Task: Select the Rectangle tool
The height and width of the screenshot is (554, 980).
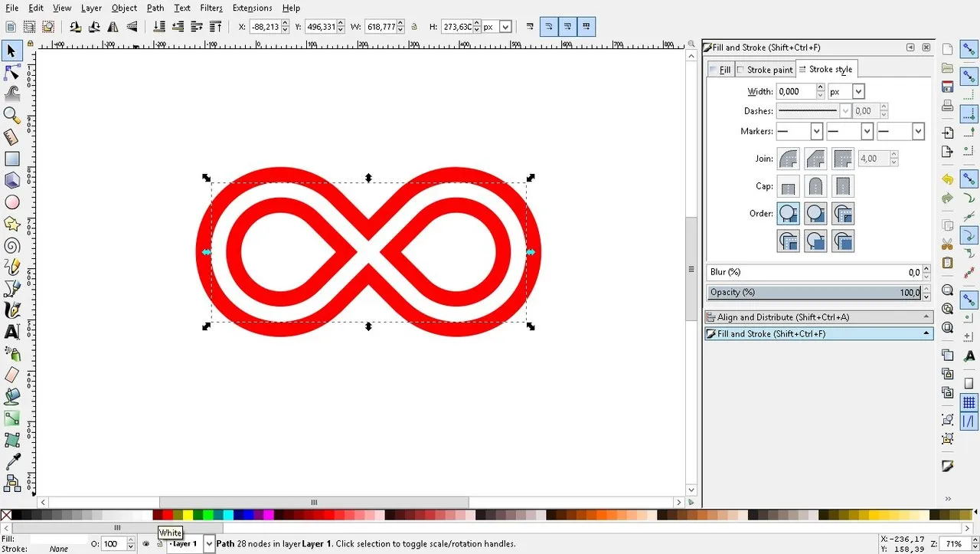Action: [x=11, y=159]
